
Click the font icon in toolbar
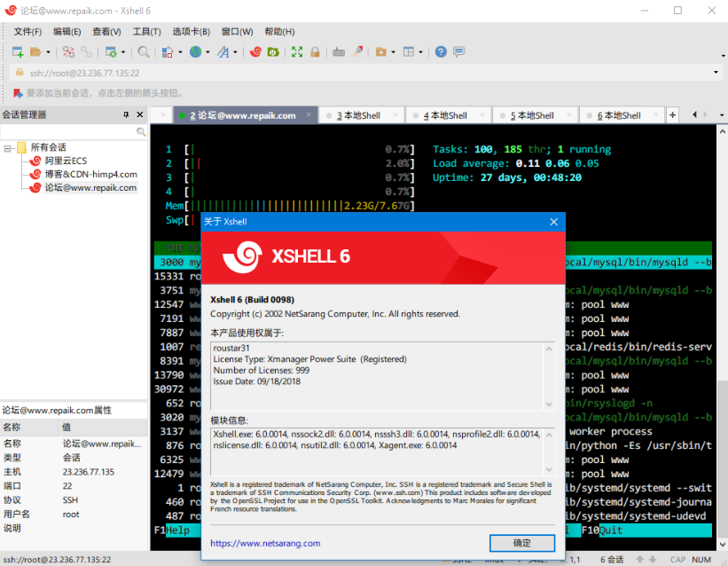tap(223, 52)
